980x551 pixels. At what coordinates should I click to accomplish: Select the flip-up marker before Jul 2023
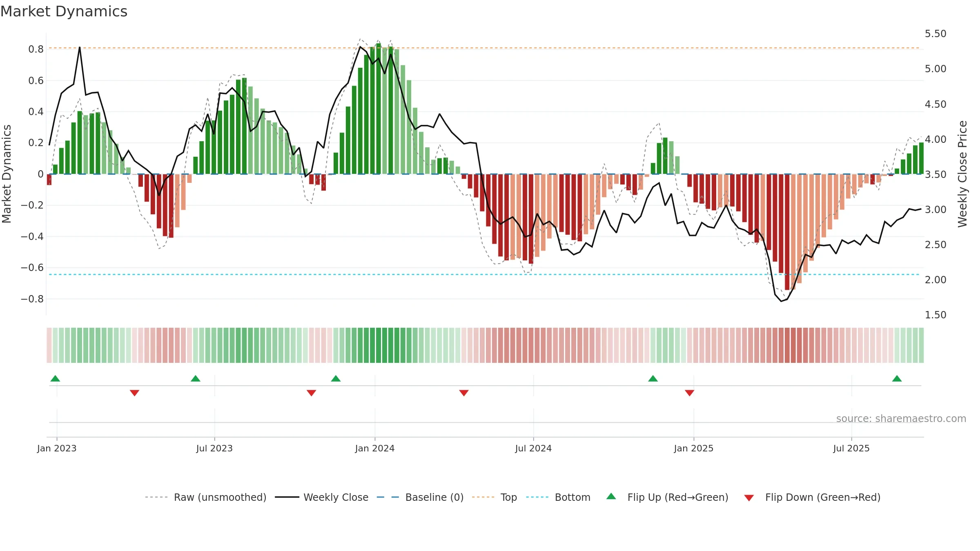pos(196,378)
